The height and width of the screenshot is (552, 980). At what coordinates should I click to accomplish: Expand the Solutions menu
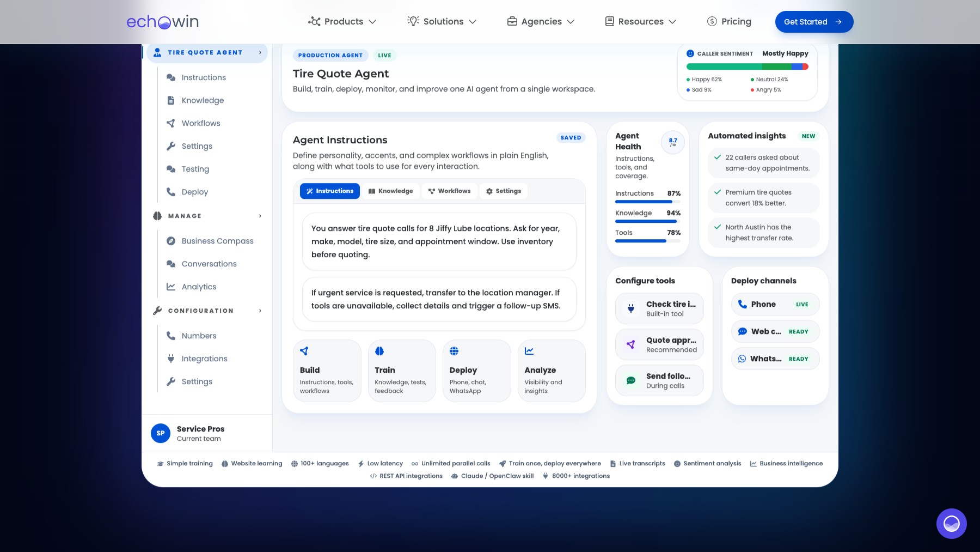point(442,22)
